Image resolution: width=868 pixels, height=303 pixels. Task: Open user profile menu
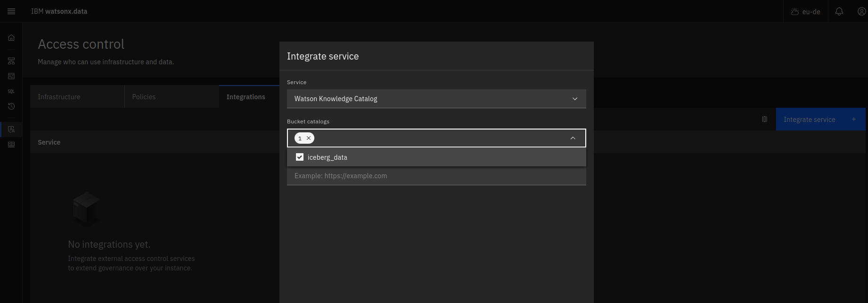[x=861, y=11]
